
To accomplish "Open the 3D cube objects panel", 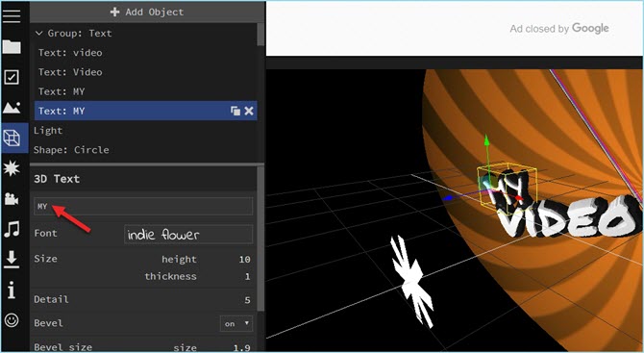I will pos(12,139).
